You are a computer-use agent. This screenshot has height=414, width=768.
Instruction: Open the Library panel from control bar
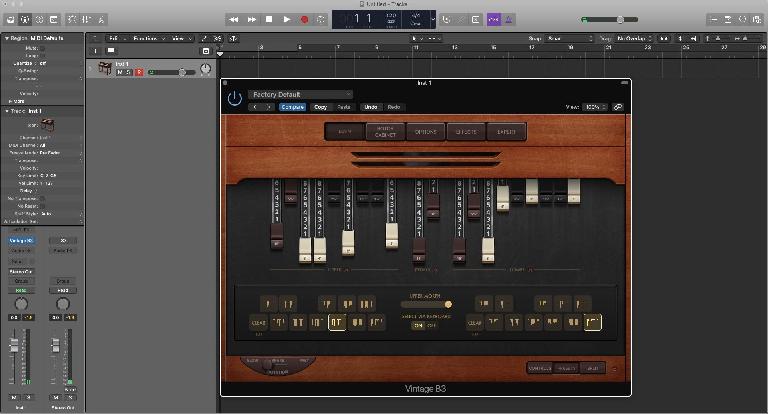click(x=10, y=20)
